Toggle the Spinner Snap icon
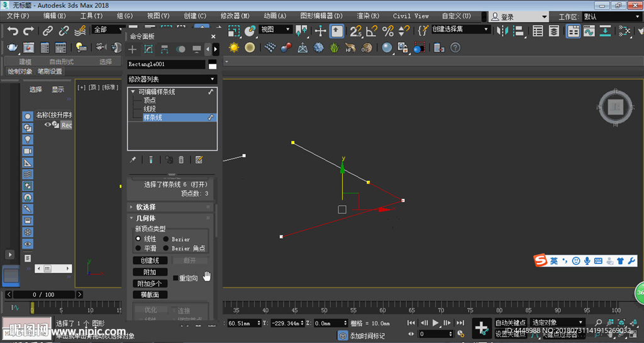Viewport: 644px width, 343px height. (404, 31)
